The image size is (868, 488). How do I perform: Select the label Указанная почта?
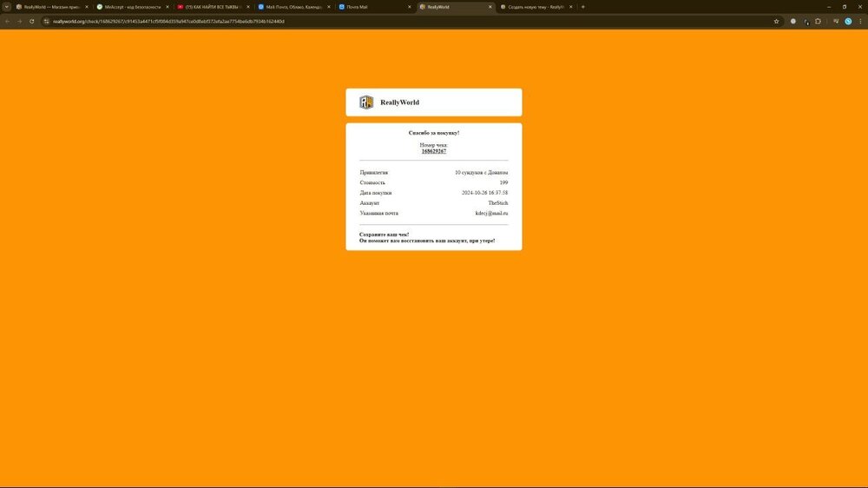click(378, 213)
